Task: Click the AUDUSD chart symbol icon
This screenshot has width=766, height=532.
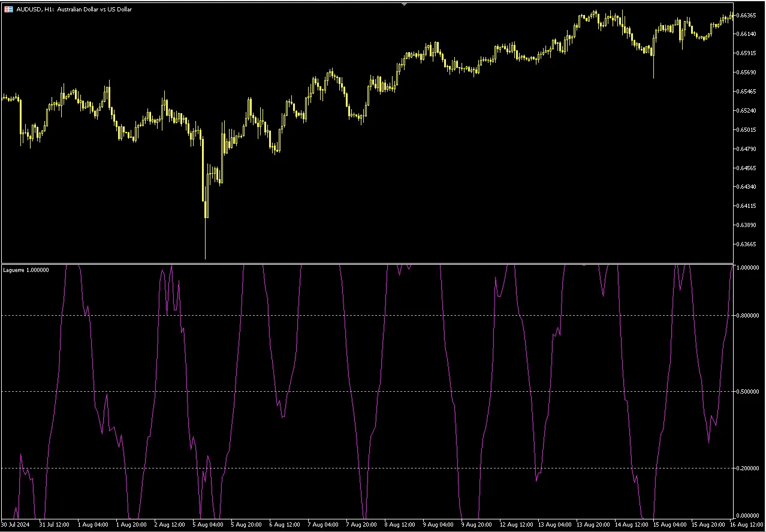Action: point(9,9)
